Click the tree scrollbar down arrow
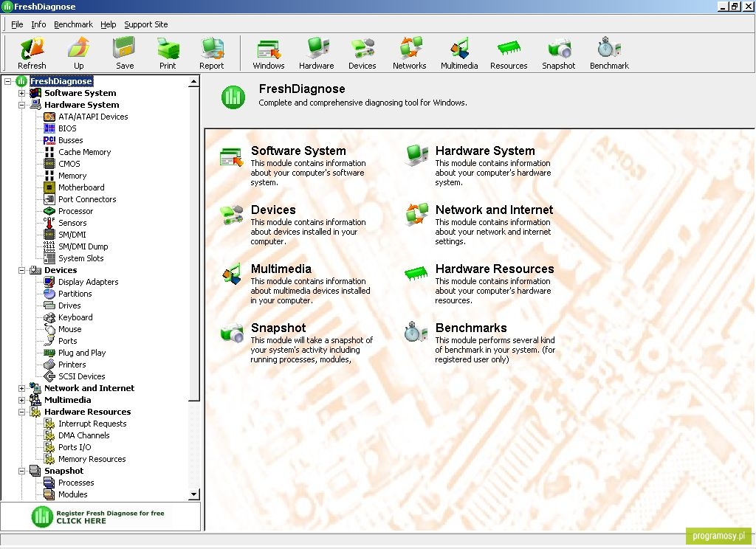Image resolution: width=756 pixels, height=549 pixels. pos(194,494)
